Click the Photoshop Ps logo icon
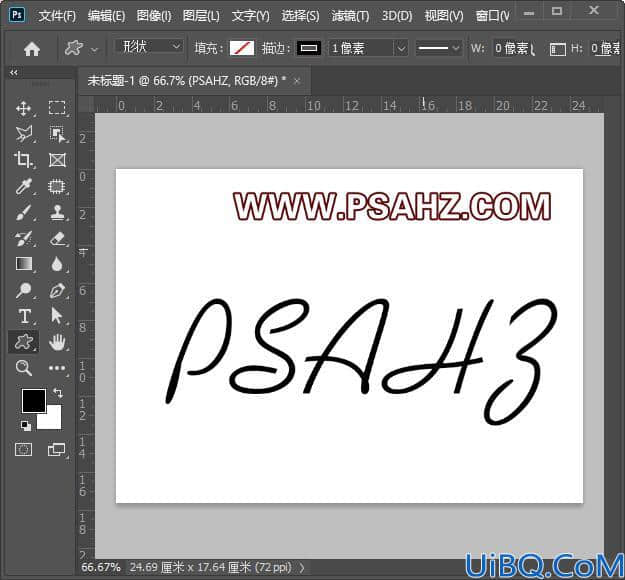The height and width of the screenshot is (580, 625). point(17,15)
